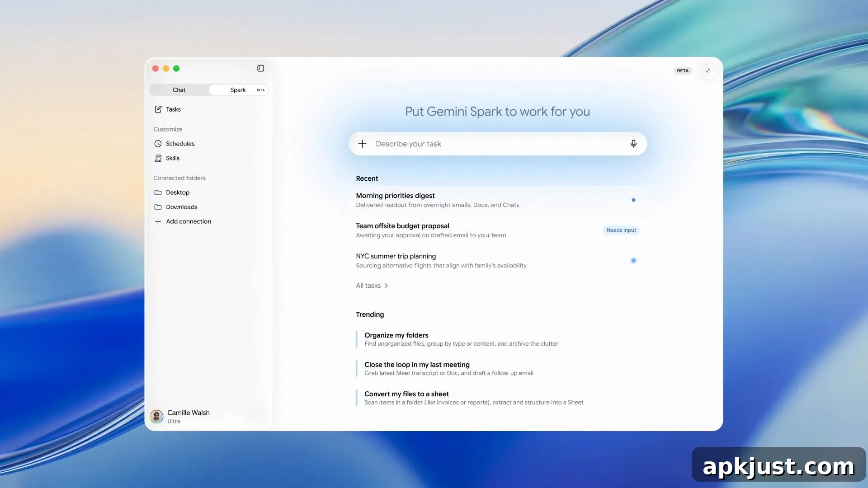Open Morning priorities digest task
Image resolution: width=868 pixels, height=488 pixels.
[x=498, y=200]
